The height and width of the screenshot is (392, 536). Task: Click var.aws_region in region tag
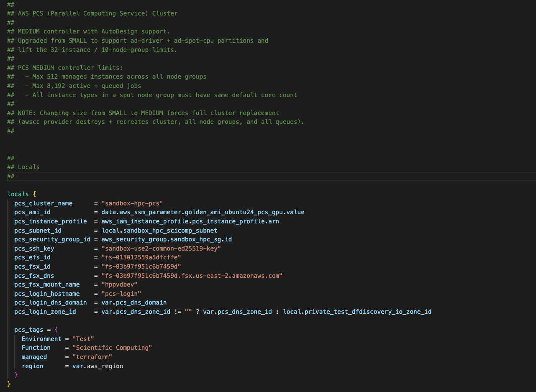97,366
